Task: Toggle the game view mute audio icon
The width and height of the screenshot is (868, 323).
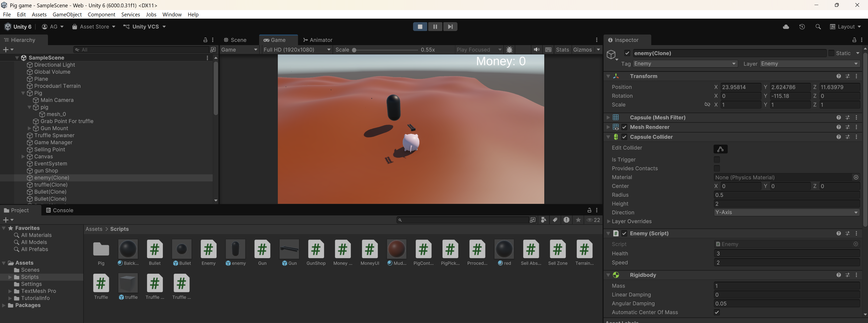Action: click(536, 49)
